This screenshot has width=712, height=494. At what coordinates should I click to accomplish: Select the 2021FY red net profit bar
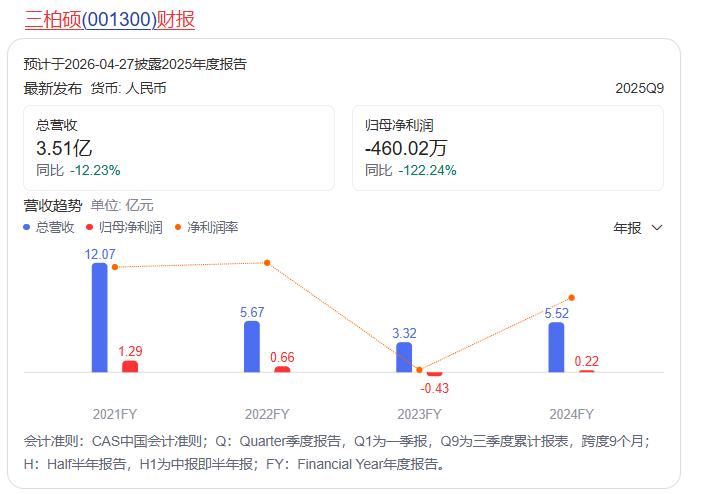click(130, 366)
